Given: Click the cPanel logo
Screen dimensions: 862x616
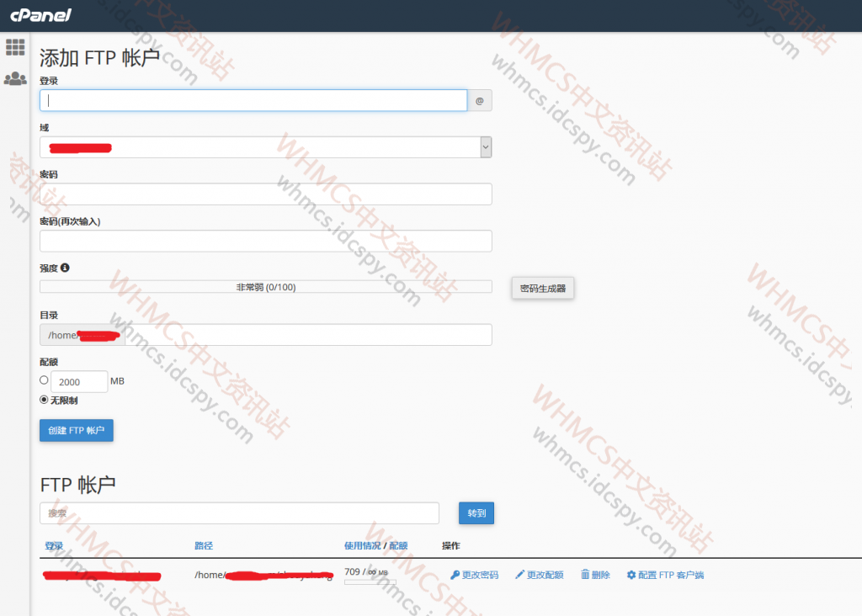Looking at the screenshot, I should tap(40, 15).
